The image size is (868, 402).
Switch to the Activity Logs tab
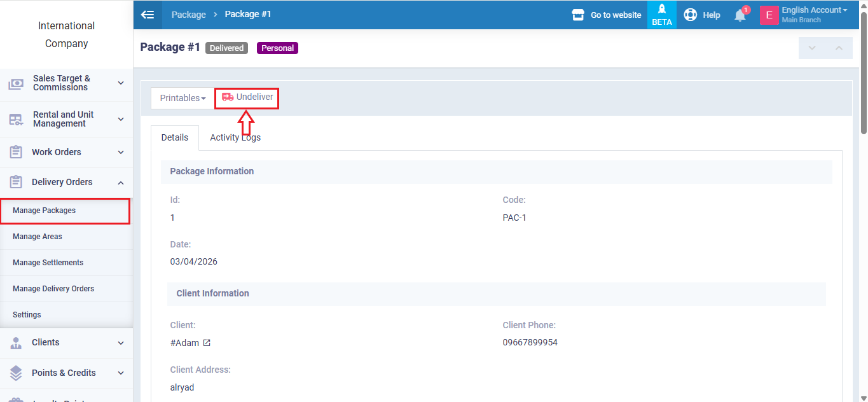point(235,137)
